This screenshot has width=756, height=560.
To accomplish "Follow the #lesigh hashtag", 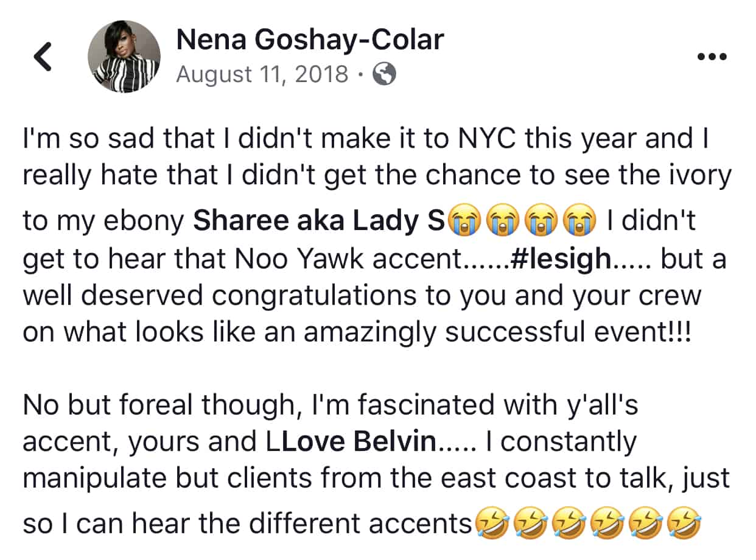I will [561, 260].
